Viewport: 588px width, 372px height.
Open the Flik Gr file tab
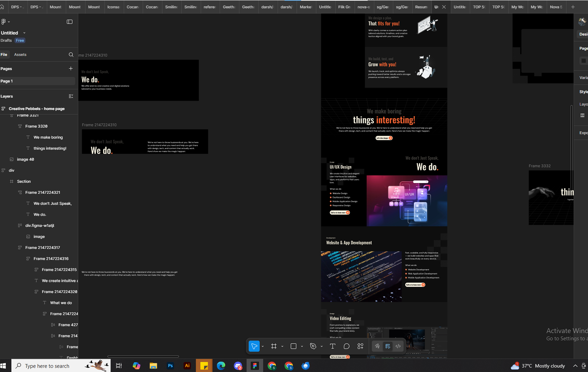(x=344, y=7)
